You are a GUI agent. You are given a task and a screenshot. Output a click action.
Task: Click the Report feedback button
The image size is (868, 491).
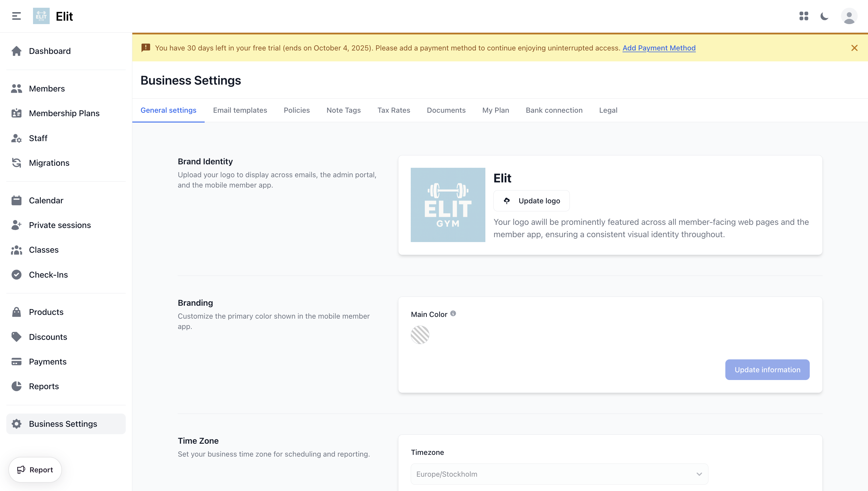click(x=35, y=470)
